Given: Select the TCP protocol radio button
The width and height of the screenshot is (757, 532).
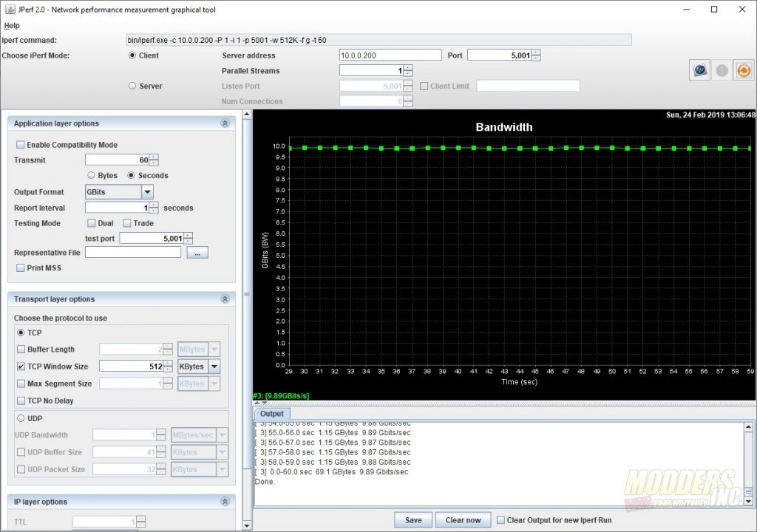Looking at the screenshot, I should (x=21, y=332).
